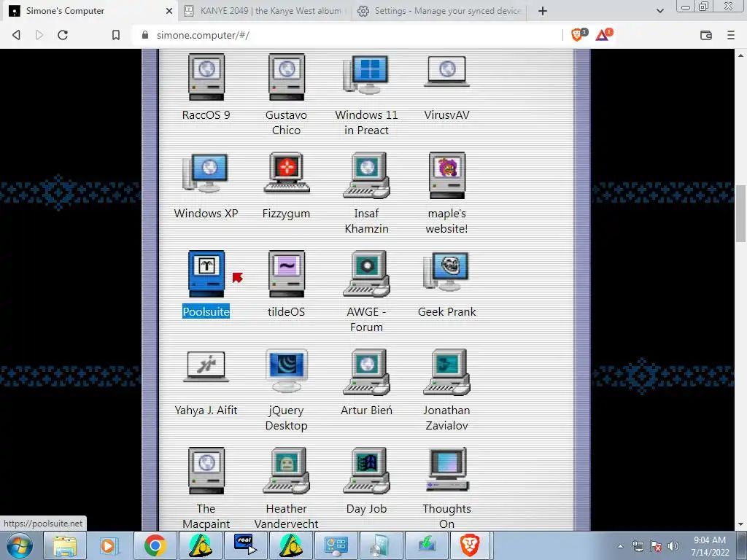
Task: Open the Insaf Khamzin computer icon
Action: coord(366,175)
